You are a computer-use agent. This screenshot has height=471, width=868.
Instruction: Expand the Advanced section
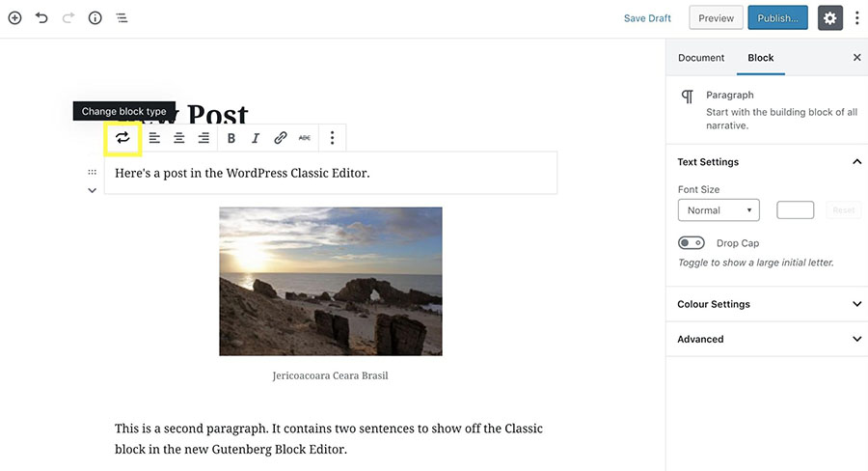[767, 339]
